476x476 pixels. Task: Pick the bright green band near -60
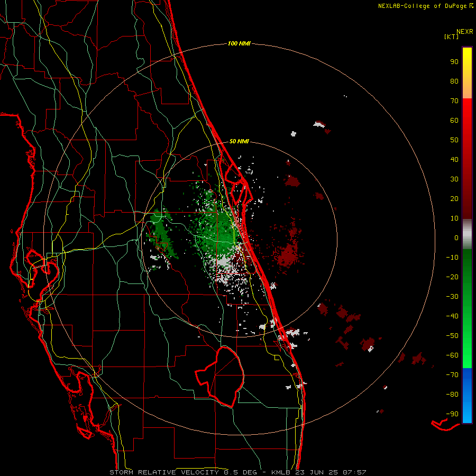click(467, 355)
